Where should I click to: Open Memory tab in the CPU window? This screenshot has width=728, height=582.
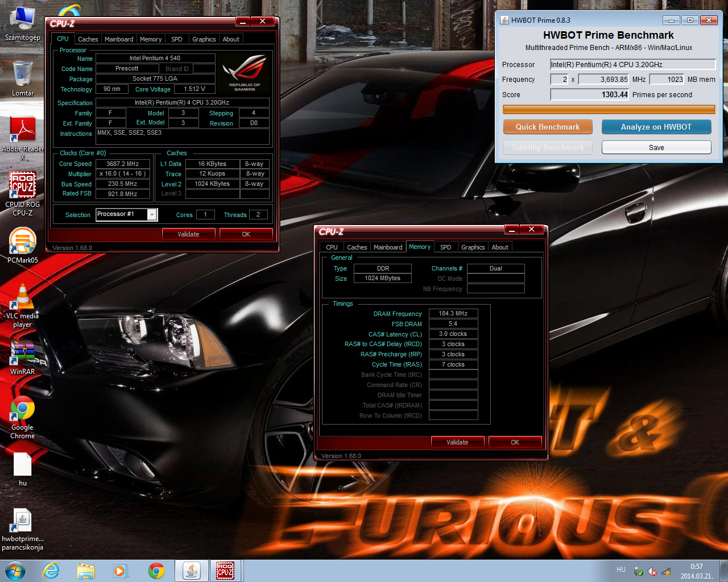(x=151, y=39)
